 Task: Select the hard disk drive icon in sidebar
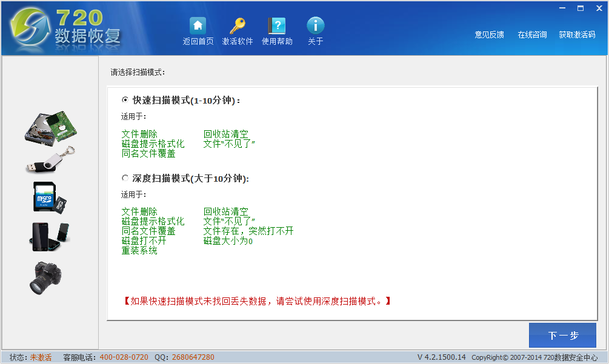(x=50, y=128)
